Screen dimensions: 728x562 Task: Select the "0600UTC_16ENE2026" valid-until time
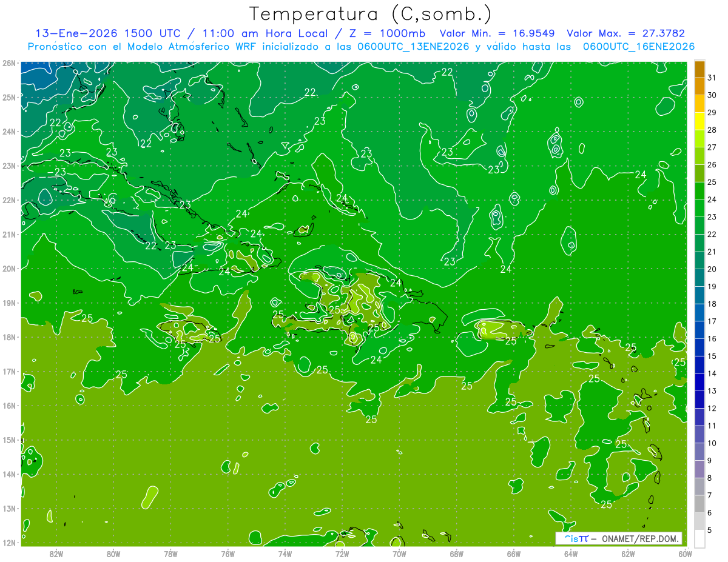pyautogui.click(x=639, y=47)
